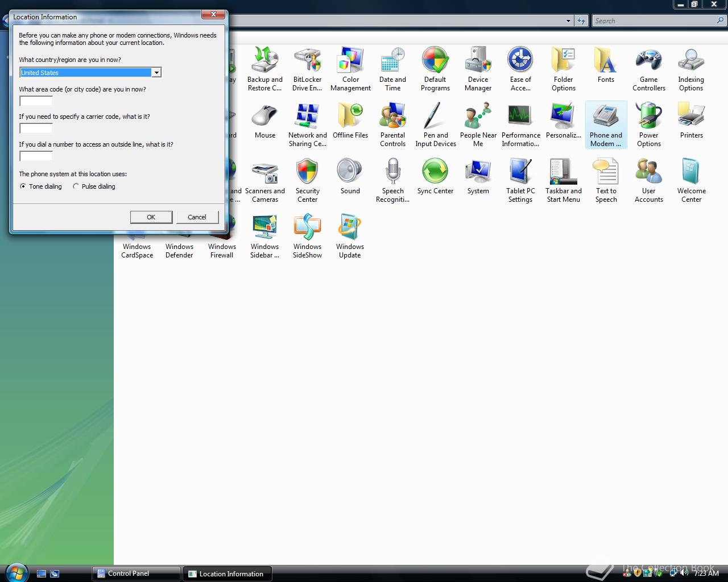Switch to Location Information taskbar button
The width and height of the screenshot is (728, 582).
227,573
